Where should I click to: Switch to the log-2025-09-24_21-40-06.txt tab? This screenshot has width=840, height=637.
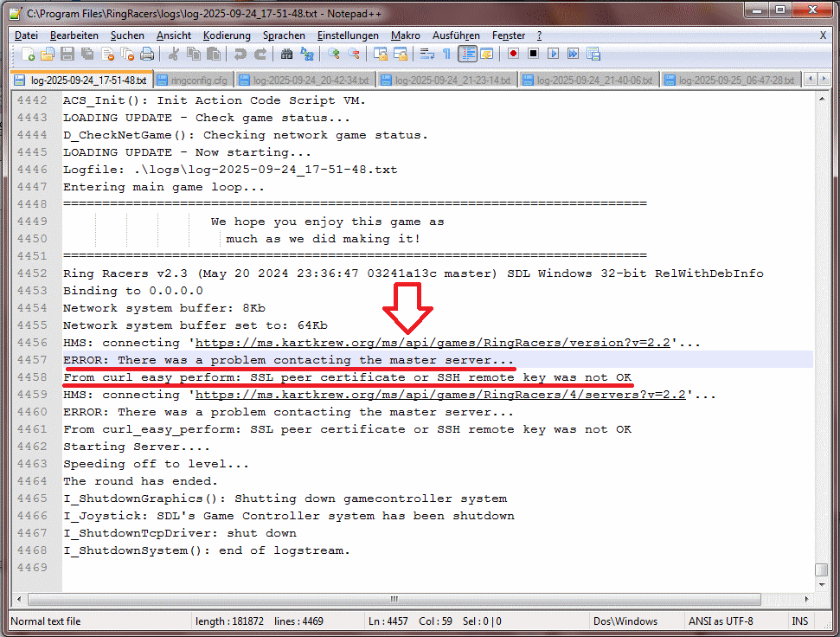click(x=588, y=80)
